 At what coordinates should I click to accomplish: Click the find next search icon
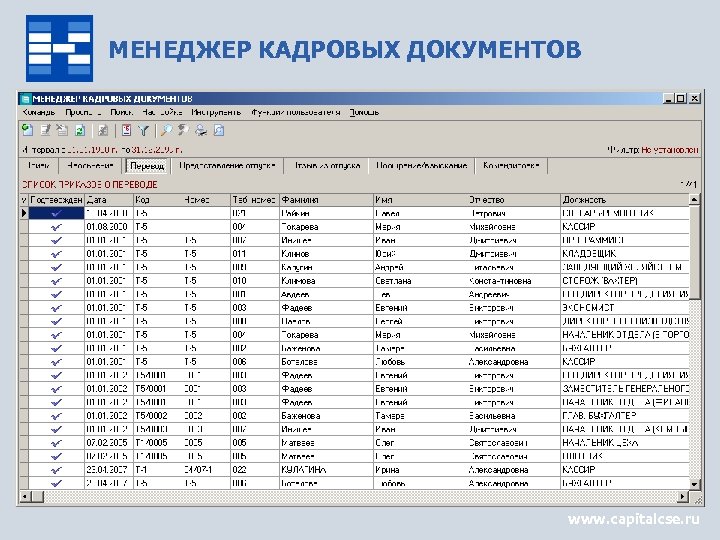183,130
